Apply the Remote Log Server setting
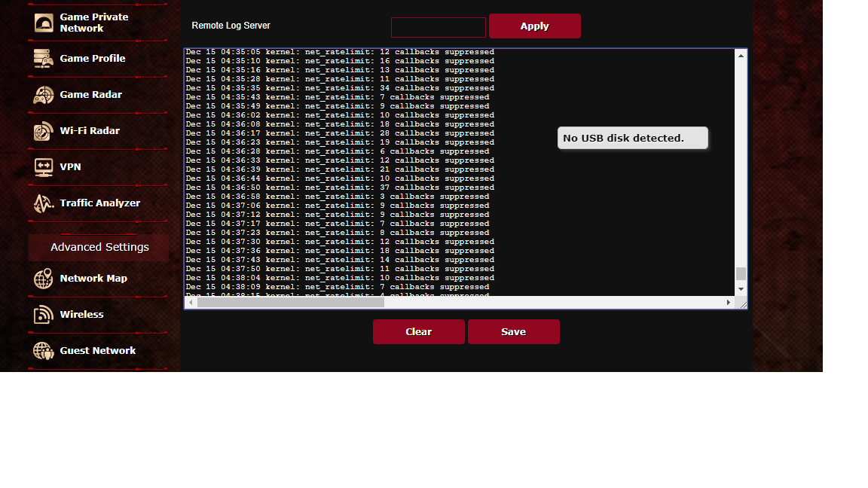The width and height of the screenshot is (868, 488). (535, 26)
